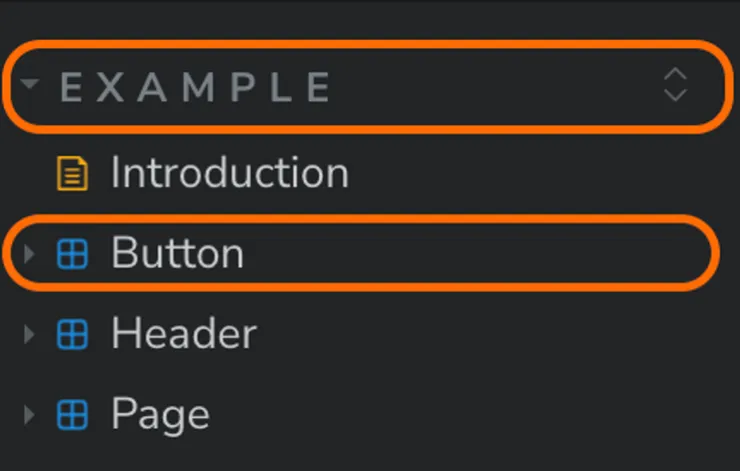Viewport: 740px width, 471px height.
Task: Select the Header label in sidebar
Action: [184, 334]
